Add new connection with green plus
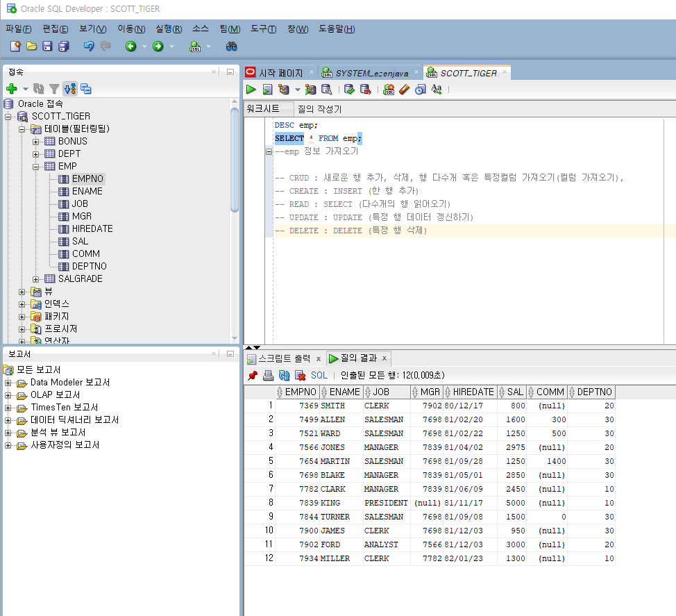This screenshot has width=676, height=616. (x=12, y=89)
